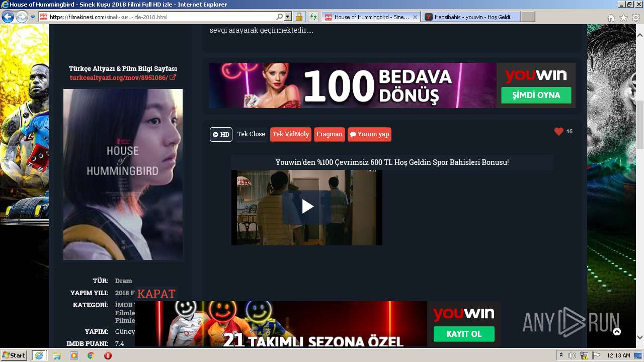Show hidden system tray icons arrow
The image size is (644, 362).
pyautogui.click(x=561, y=355)
